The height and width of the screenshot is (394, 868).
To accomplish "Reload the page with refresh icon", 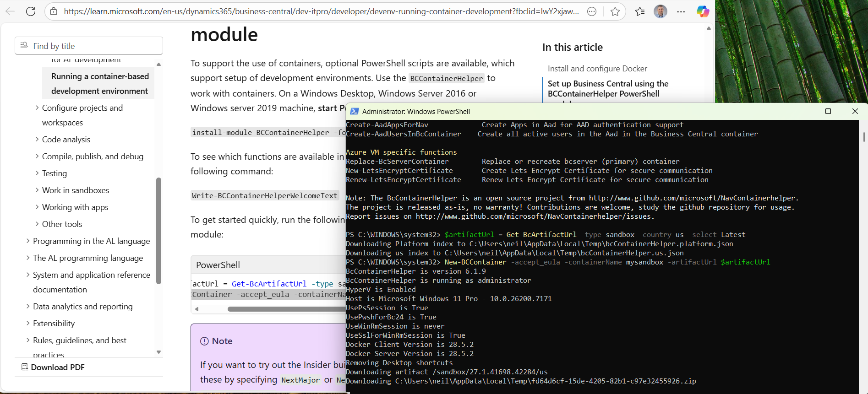I will 31,11.
